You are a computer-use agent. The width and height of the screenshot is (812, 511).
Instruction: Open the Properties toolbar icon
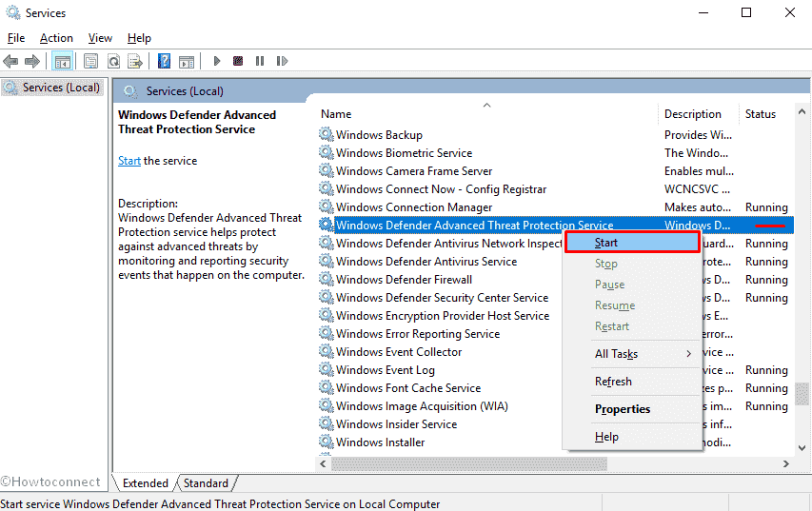(90, 62)
